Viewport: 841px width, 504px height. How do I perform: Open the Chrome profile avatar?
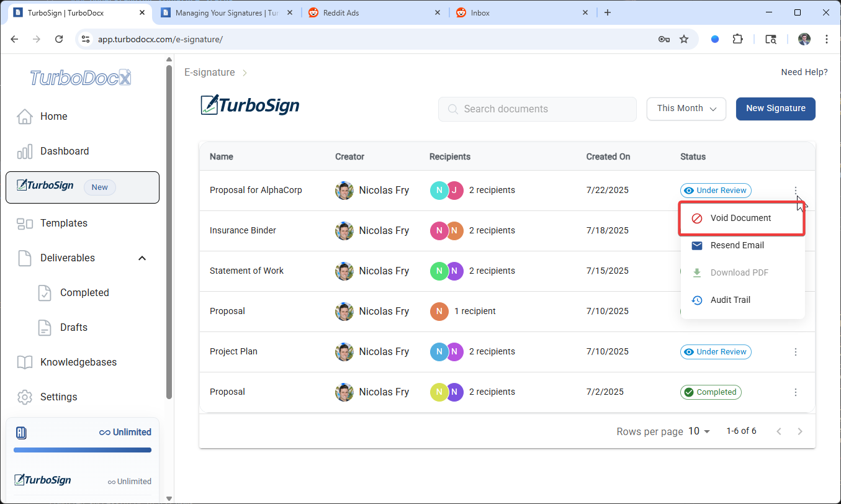tap(804, 39)
